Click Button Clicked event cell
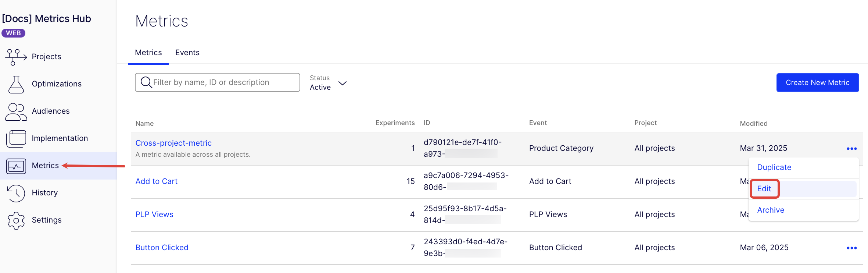This screenshot has width=868, height=273. (556, 248)
